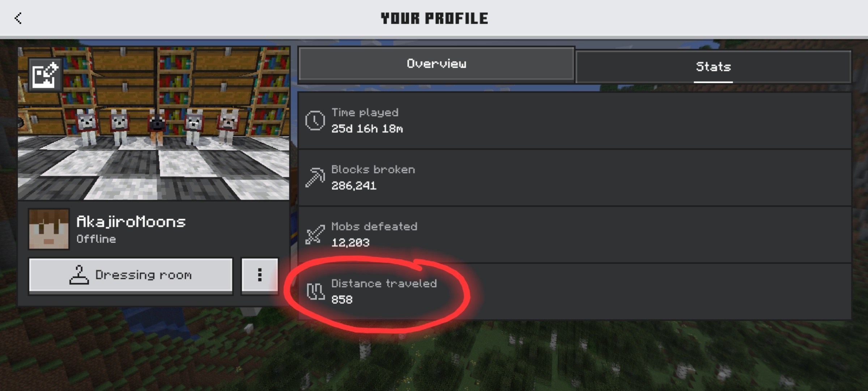This screenshot has width=868, height=391.
Task: Click the AkajiroMoons gamertag text
Action: 131,222
